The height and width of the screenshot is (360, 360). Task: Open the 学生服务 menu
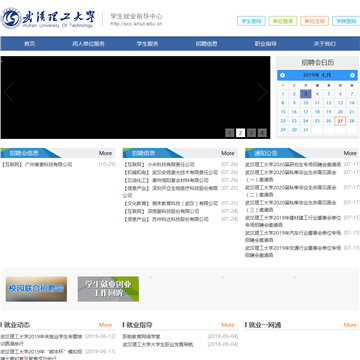tap(147, 44)
